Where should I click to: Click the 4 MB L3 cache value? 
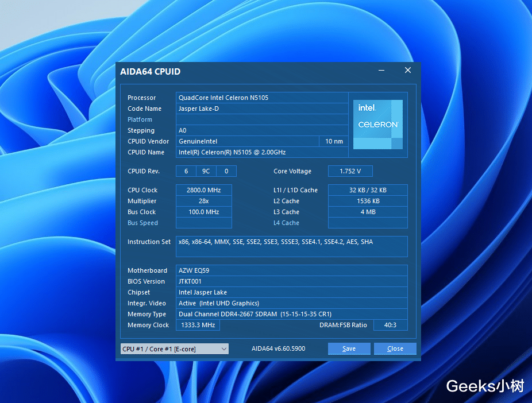(368, 212)
